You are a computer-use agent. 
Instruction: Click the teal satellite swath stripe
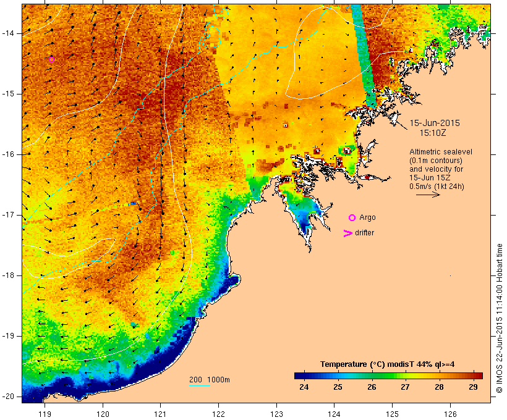click(364, 57)
